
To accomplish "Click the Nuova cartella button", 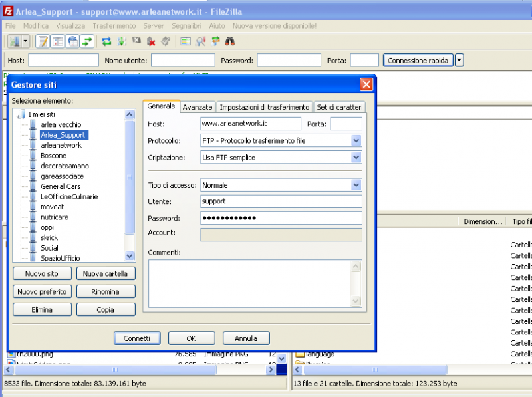I will pyautogui.click(x=106, y=273).
